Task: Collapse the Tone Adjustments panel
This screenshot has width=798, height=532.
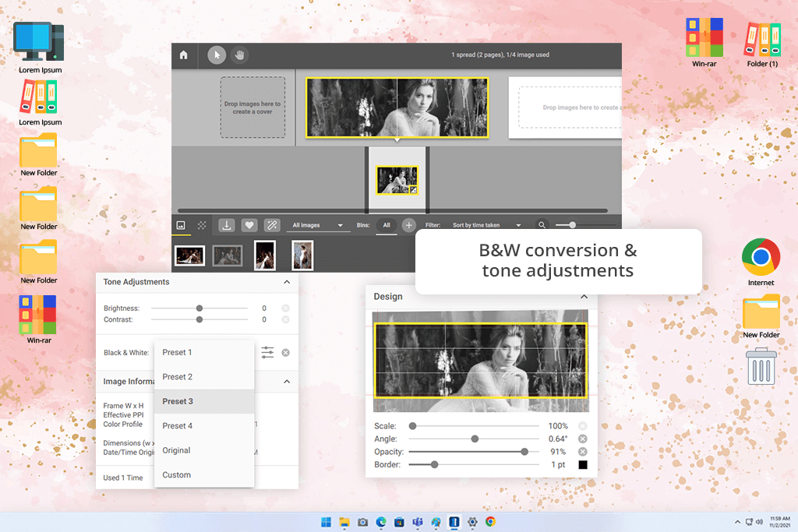Action: click(287, 282)
